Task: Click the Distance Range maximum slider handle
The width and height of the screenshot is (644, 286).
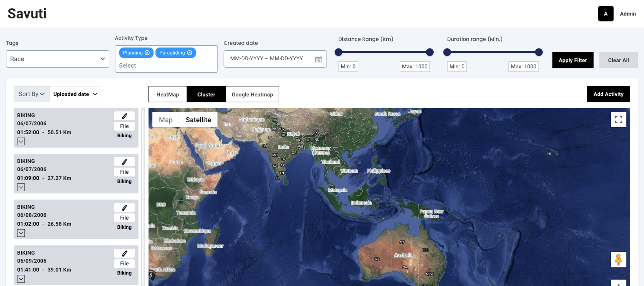Action: click(x=430, y=52)
